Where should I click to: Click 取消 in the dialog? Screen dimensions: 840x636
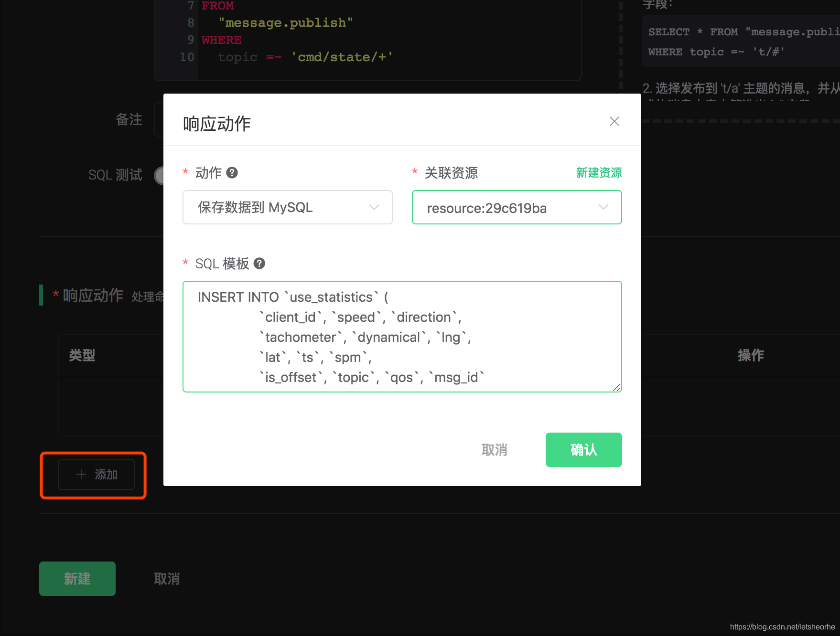click(495, 450)
